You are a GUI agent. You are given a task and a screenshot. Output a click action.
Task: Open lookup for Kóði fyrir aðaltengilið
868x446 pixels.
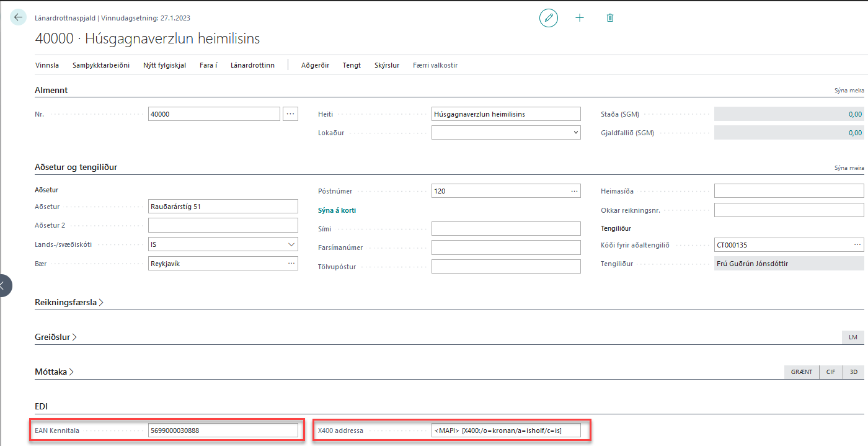coord(857,245)
